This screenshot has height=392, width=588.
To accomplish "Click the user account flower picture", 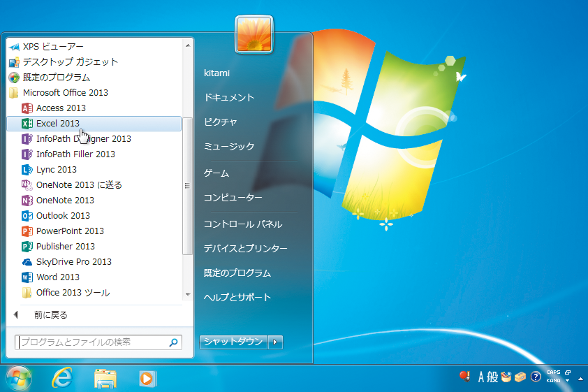I will pos(254,34).
